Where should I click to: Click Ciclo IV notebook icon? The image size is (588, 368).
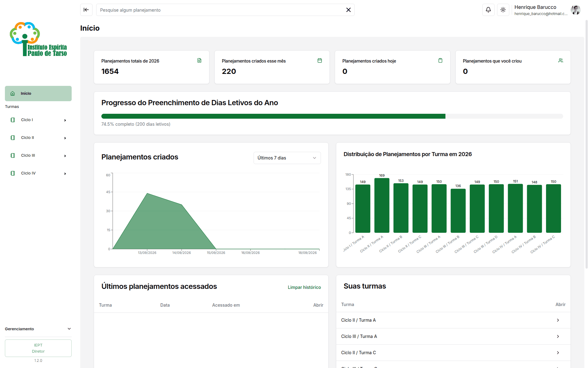point(13,173)
